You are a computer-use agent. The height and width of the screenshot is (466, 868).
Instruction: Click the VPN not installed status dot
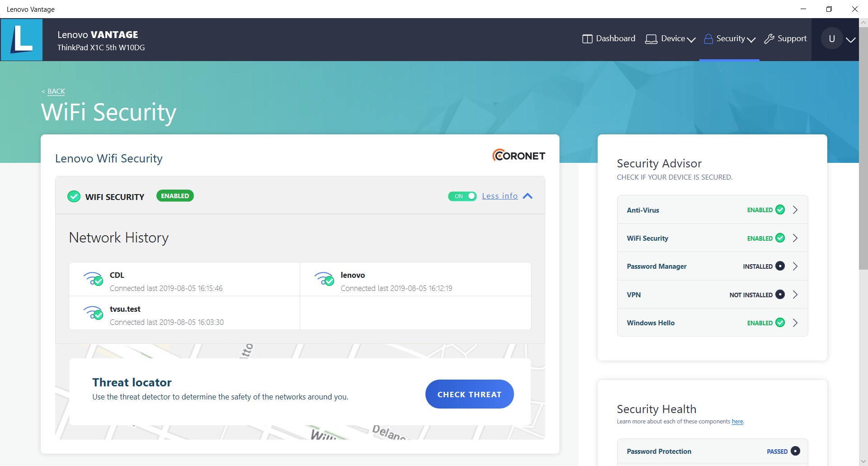780,294
